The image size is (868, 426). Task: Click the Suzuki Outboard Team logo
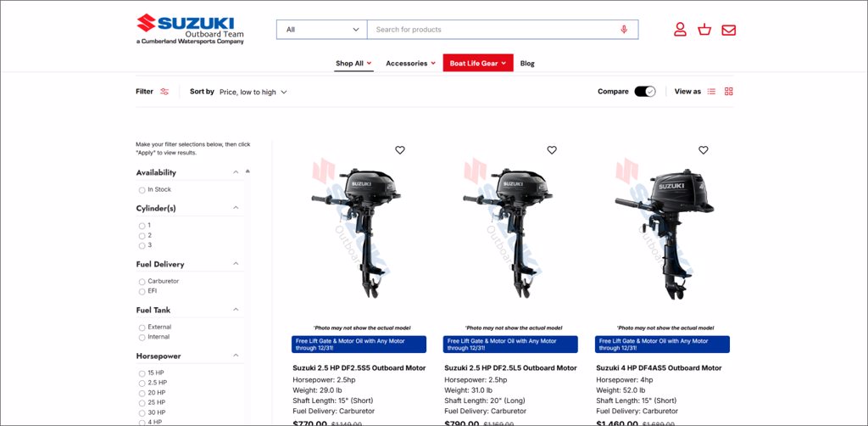190,29
